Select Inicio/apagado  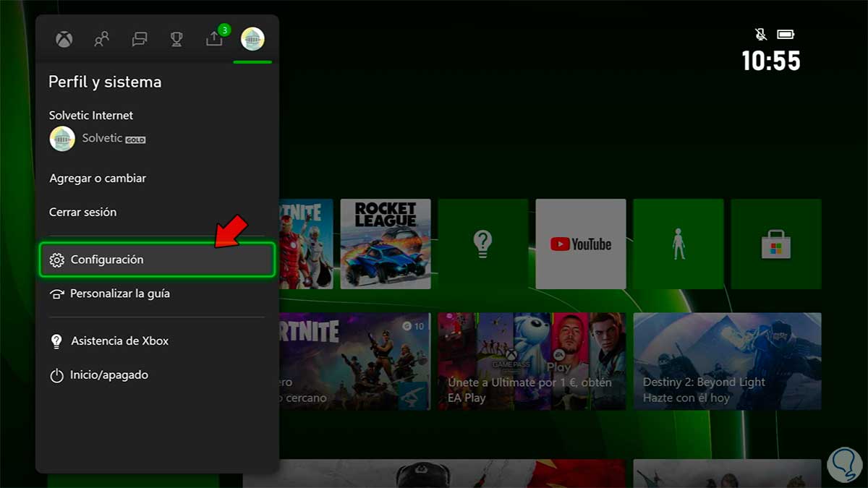point(157,375)
